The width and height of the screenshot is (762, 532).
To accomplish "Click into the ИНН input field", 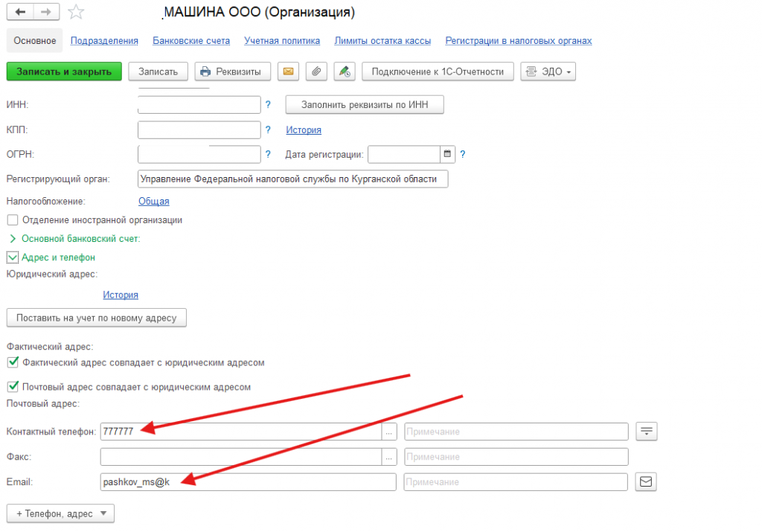I will point(199,104).
